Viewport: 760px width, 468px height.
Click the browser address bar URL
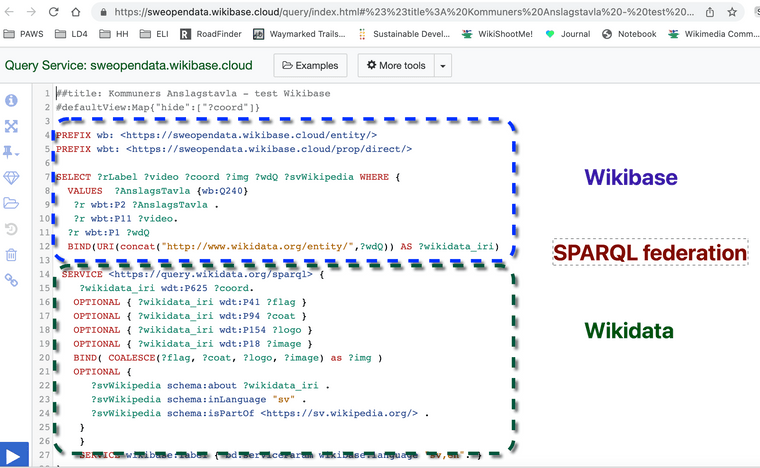coord(400,12)
